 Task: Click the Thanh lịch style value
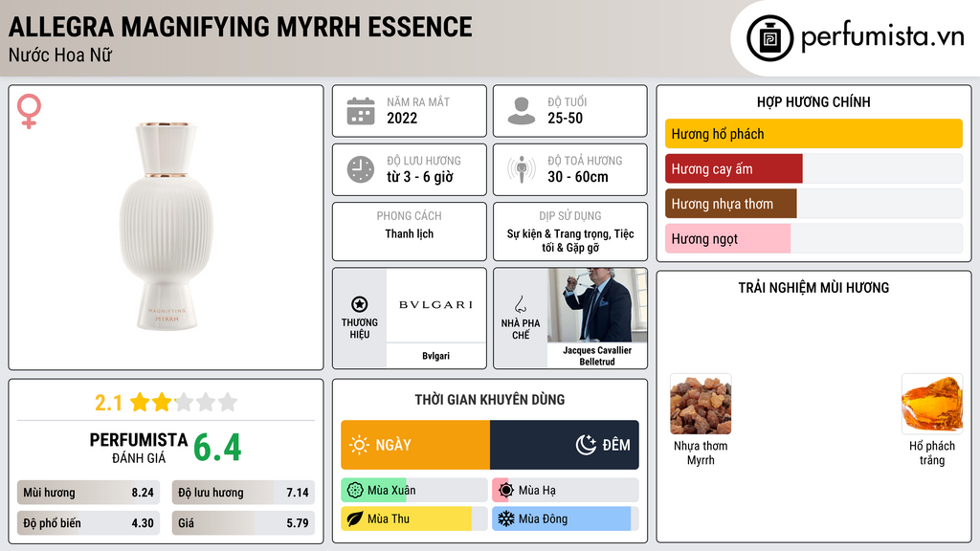[x=410, y=233]
